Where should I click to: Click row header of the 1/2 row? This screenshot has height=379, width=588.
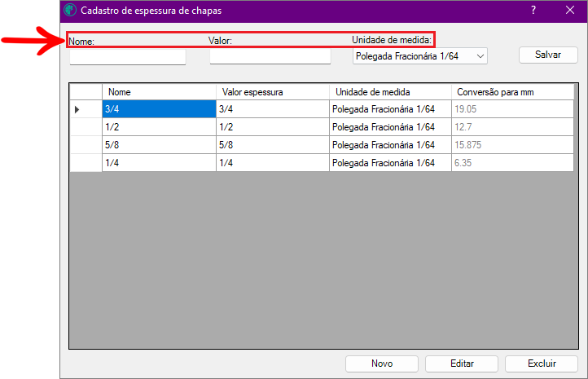click(x=86, y=127)
